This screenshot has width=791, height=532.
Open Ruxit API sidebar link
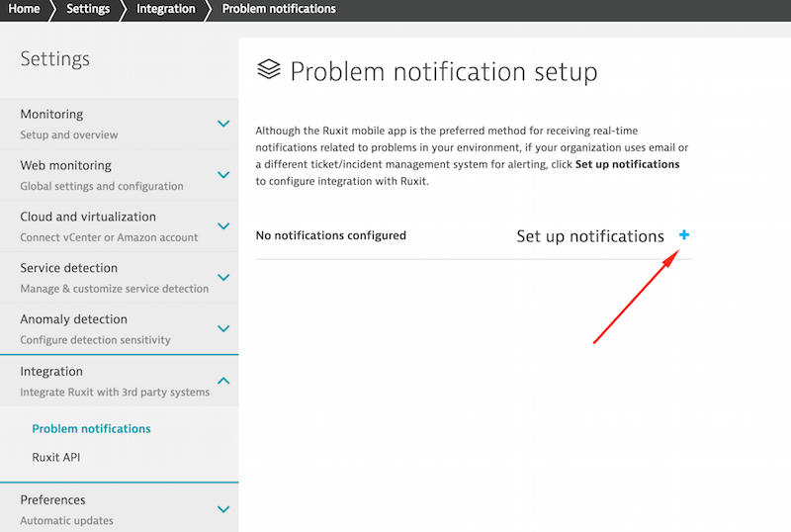[56, 457]
